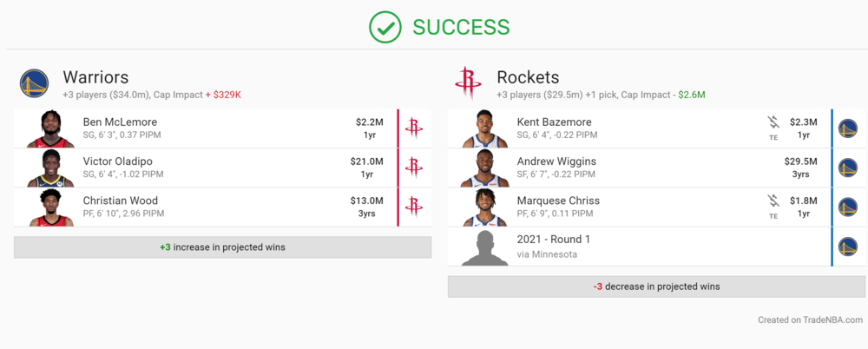Select Christian Wood's player photo

(x=50, y=207)
